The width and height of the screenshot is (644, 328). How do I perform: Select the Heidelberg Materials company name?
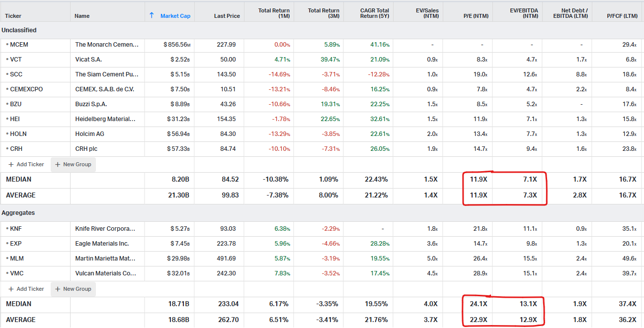[x=106, y=119]
